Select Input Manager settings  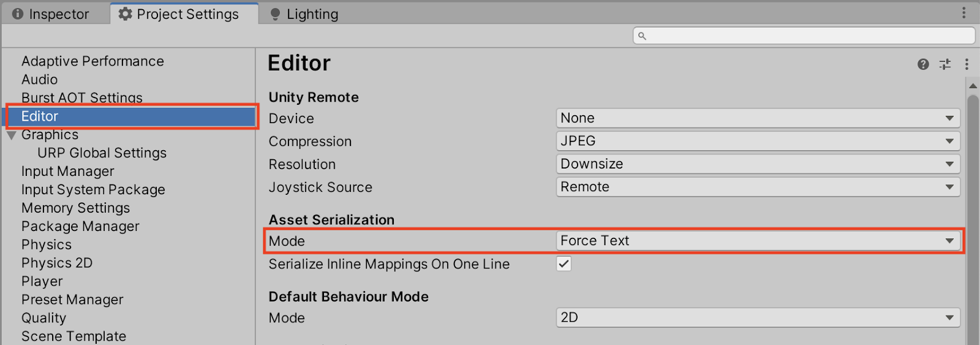(x=67, y=172)
